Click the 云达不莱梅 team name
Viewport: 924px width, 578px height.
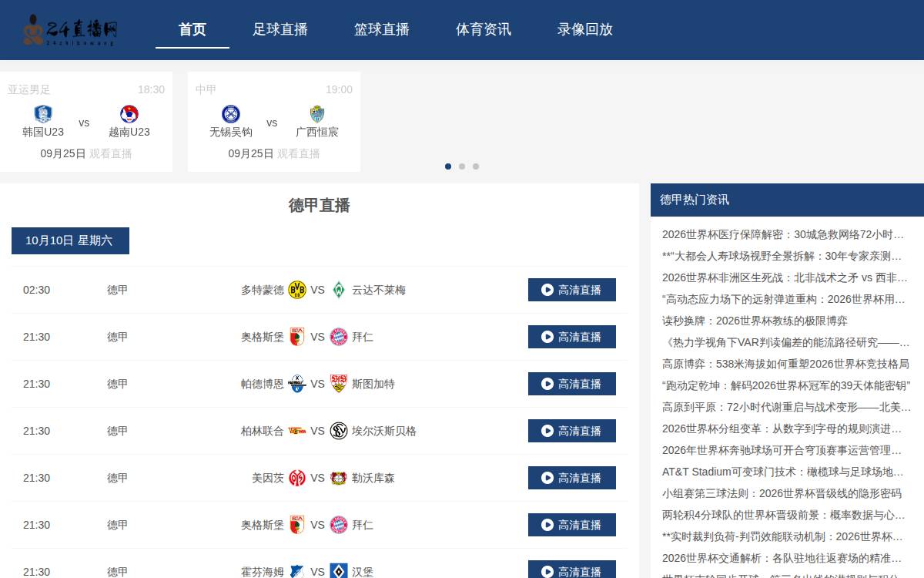pyautogui.click(x=379, y=290)
